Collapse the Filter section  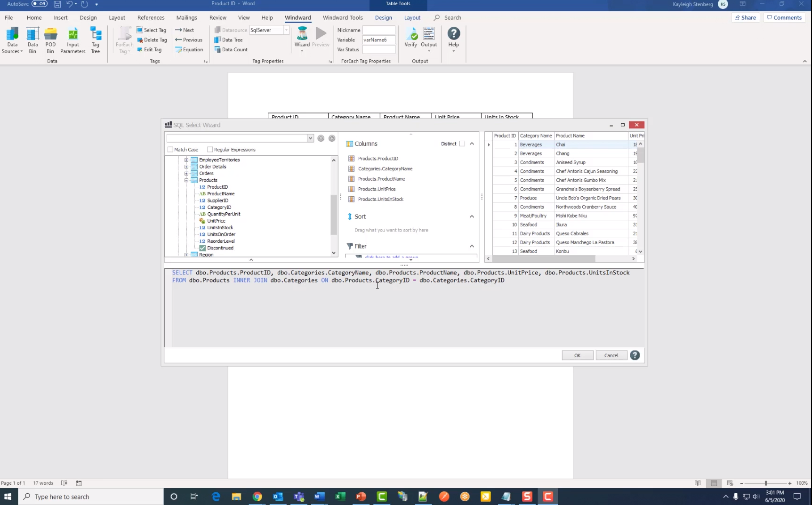coord(472,246)
